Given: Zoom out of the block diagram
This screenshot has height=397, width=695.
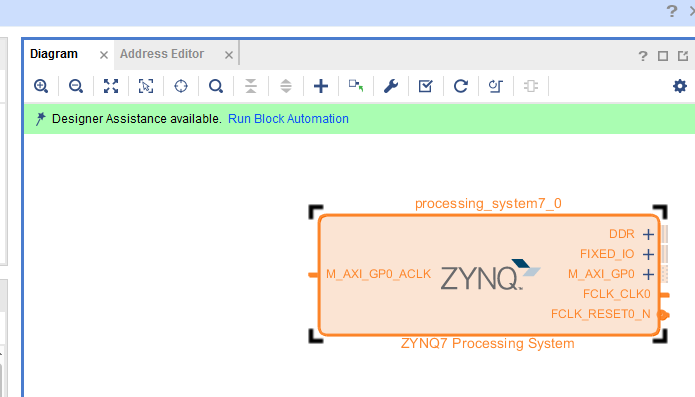Looking at the screenshot, I should (x=76, y=86).
